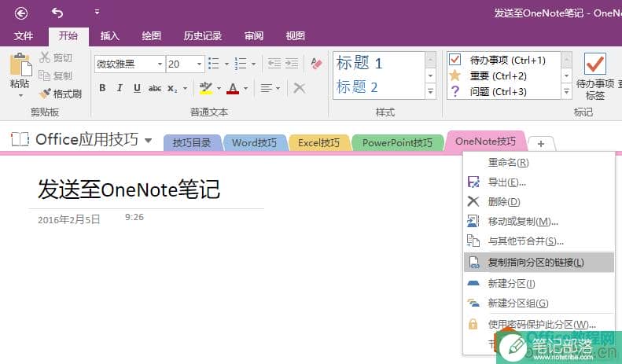Image resolution: width=622 pixels, height=364 pixels.
Task: Switch to the Word技巧 section tab
Action: click(254, 143)
